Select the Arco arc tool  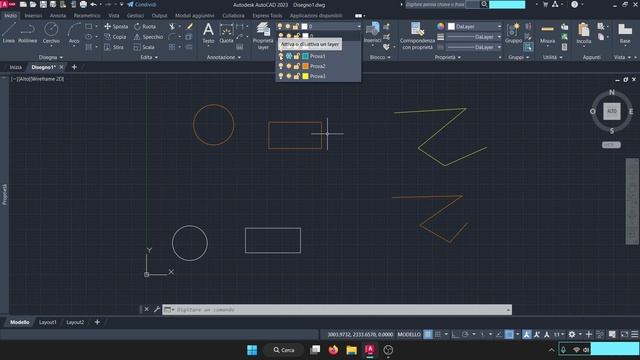[74, 33]
